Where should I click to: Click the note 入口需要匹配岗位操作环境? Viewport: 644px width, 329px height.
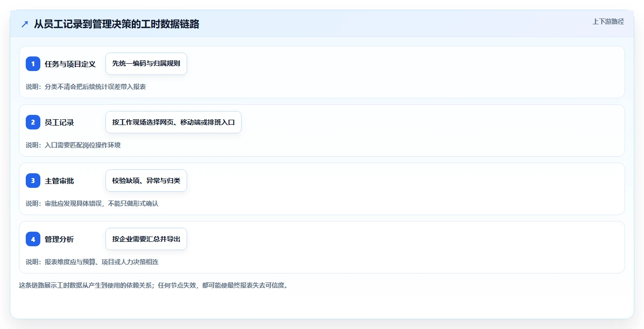tap(83, 145)
